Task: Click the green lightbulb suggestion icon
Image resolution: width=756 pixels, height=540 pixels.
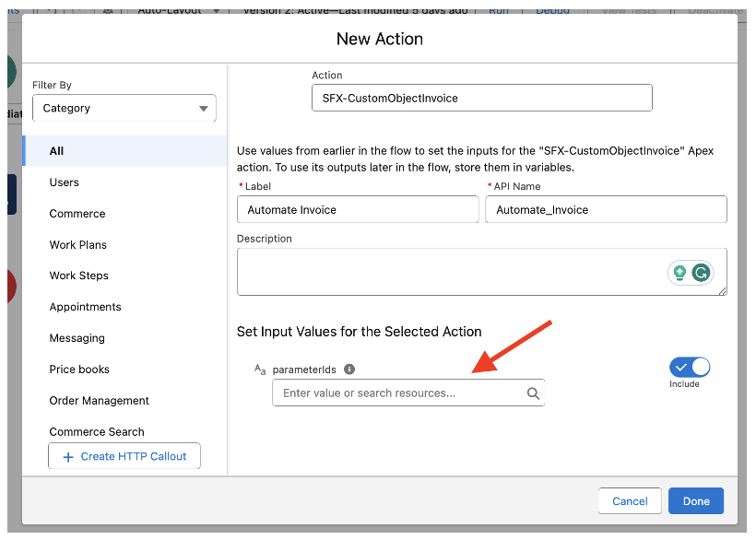Action: pyautogui.click(x=680, y=273)
